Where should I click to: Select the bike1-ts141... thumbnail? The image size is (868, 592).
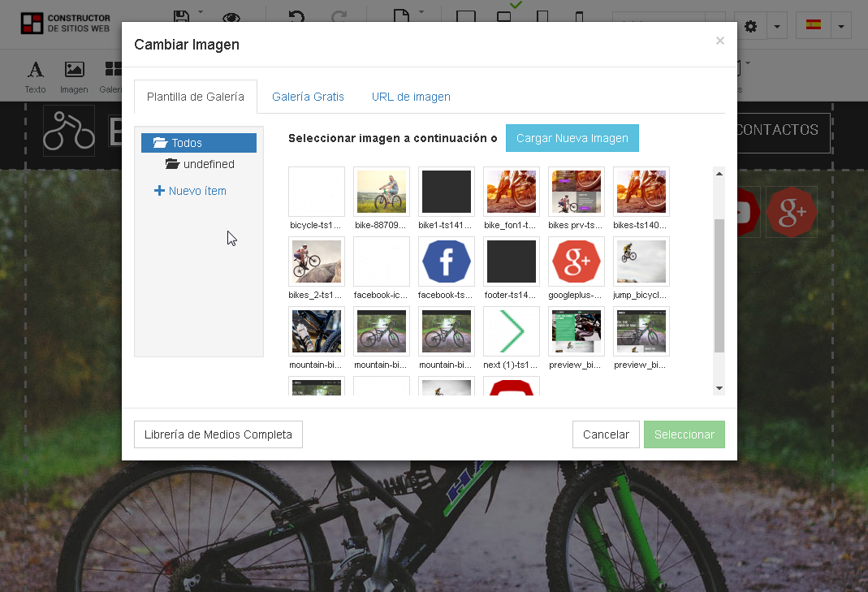point(446,192)
